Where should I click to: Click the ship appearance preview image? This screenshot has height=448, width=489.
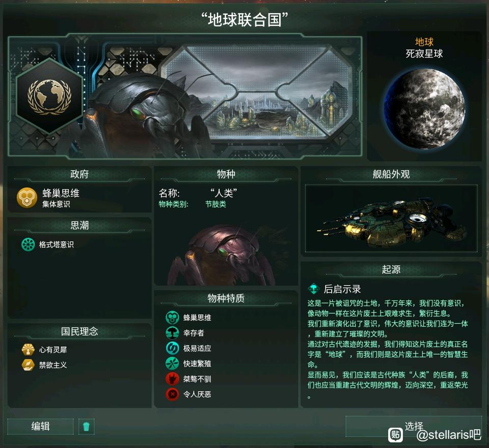(391, 218)
